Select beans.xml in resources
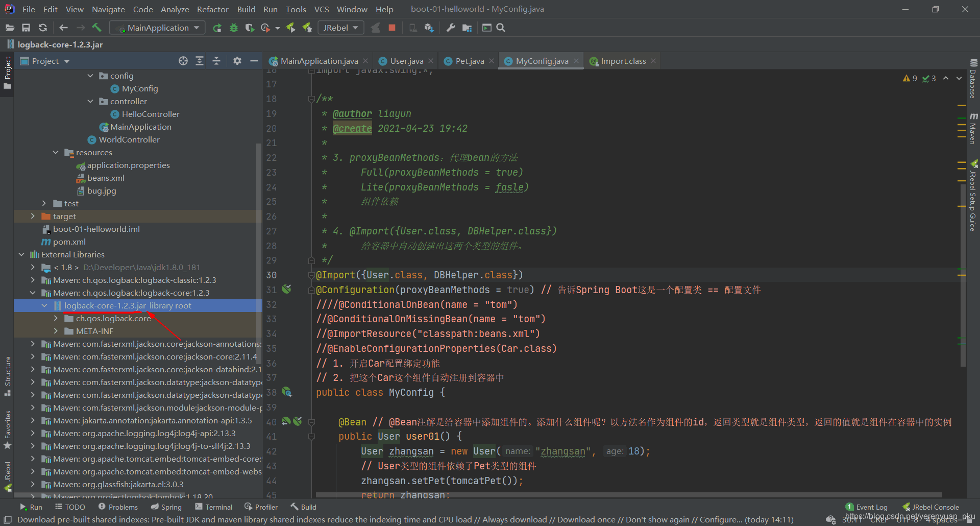The height and width of the screenshot is (526, 980). tap(106, 178)
